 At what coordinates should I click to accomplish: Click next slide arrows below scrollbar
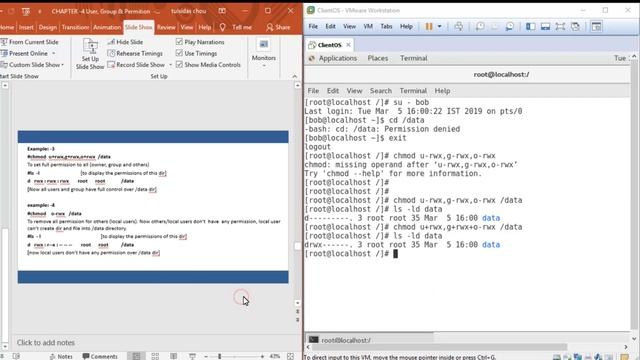[x=298, y=320]
